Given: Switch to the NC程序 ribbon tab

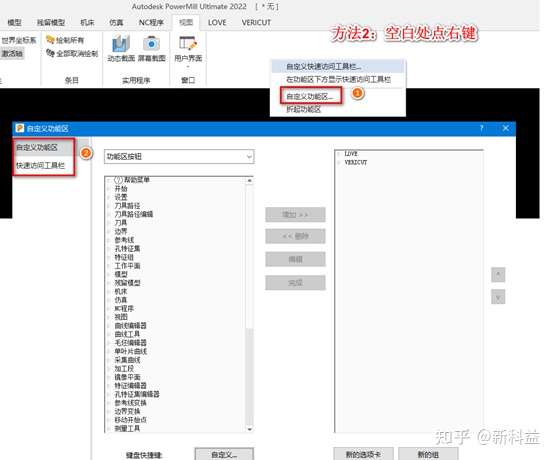Looking at the screenshot, I should point(151,23).
